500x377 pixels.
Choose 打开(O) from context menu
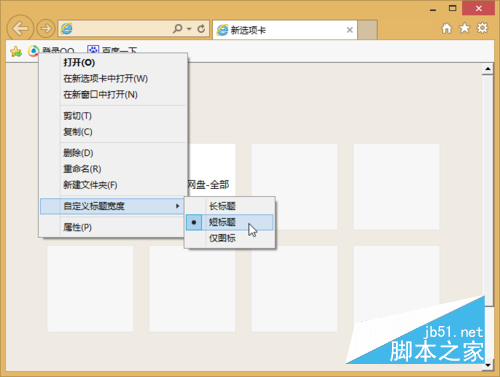click(113, 62)
